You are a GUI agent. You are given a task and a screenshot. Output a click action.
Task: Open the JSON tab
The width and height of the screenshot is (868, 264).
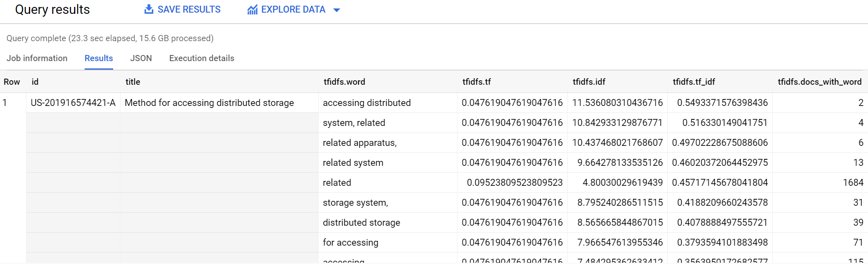point(141,58)
